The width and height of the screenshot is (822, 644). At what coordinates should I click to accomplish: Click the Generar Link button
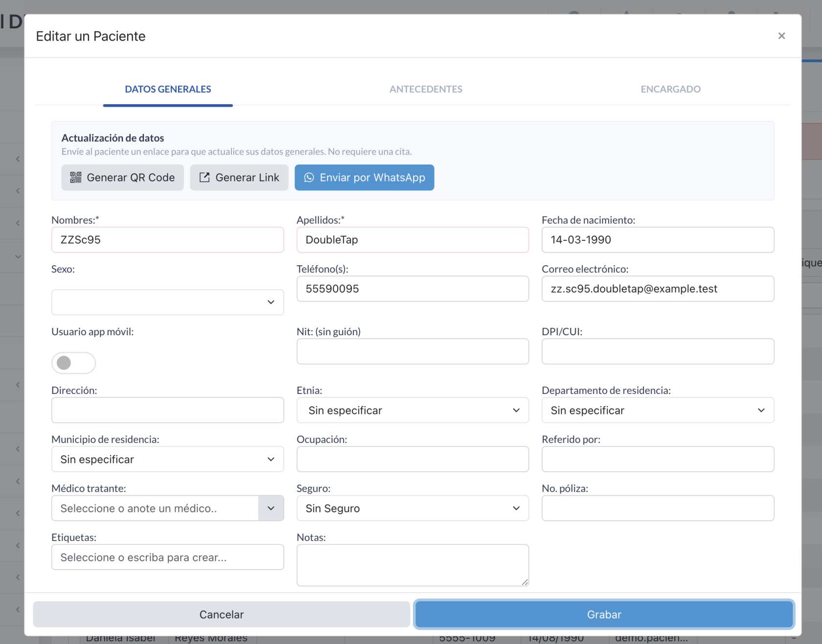(239, 178)
